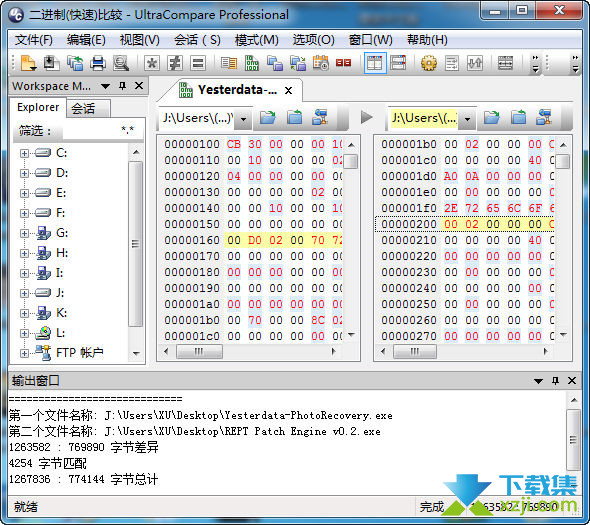Viewport: 590px width, 525px height.
Task: Click the folder sync green arrows icon
Action: tap(298, 63)
